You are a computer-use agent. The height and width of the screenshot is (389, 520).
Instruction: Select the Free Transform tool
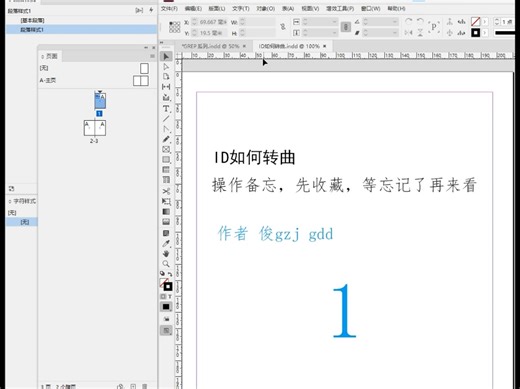click(166, 201)
